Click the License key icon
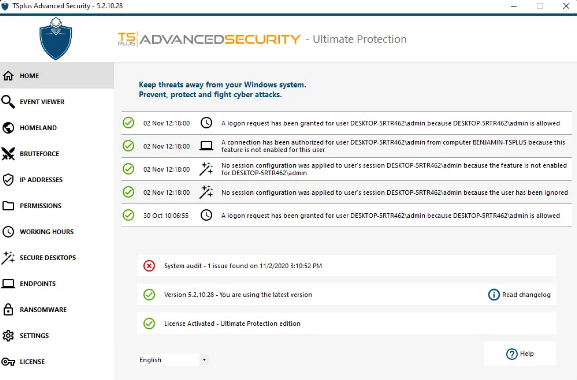Viewport: 577px width, 380px height. (x=8, y=362)
